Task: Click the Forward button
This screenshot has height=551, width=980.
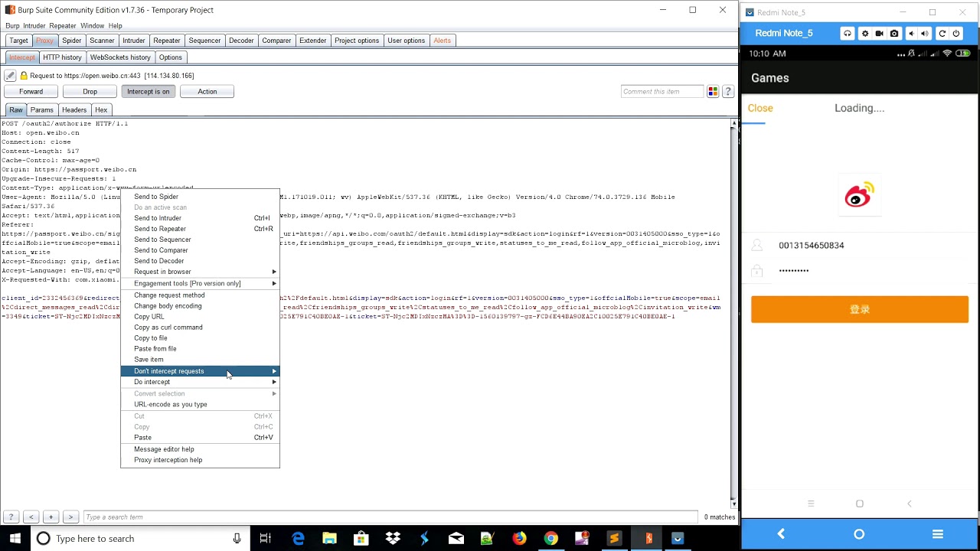Action: [31, 92]
